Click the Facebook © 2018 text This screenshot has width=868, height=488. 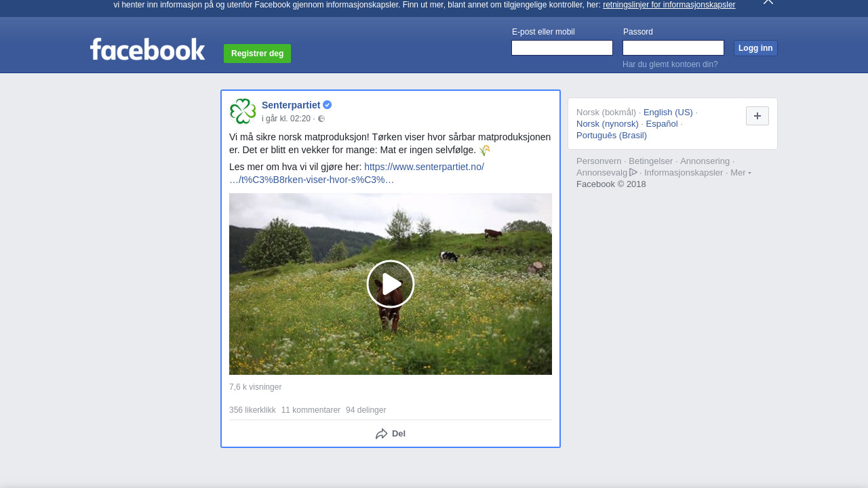coord(611,184)
